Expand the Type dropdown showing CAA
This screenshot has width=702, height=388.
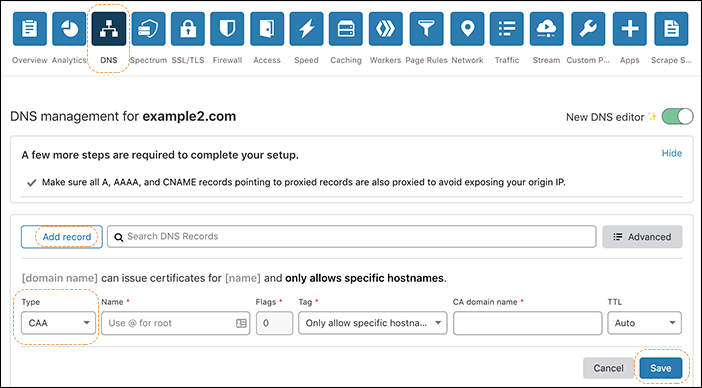pos(59,323)
